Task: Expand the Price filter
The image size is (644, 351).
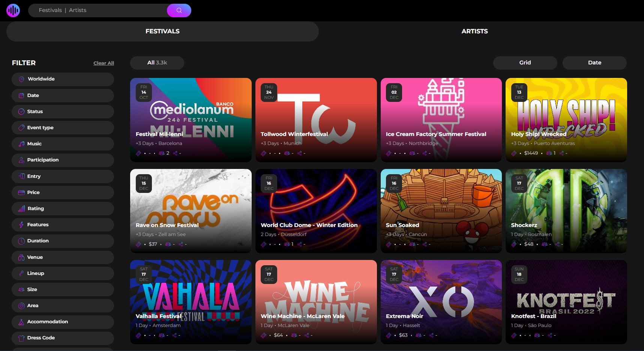Action: (63, 193)
